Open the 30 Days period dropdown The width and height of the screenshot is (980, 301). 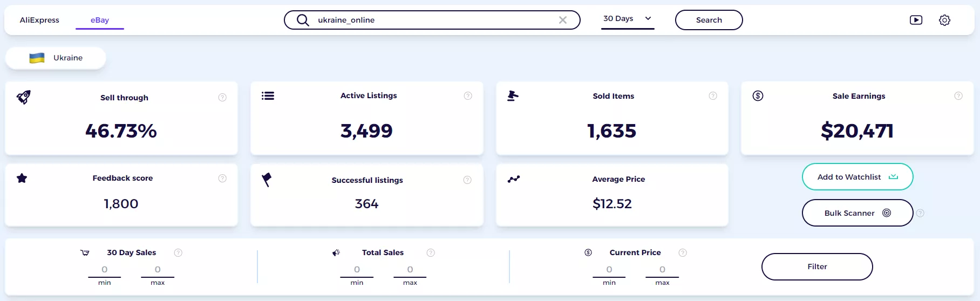point(628,19)
